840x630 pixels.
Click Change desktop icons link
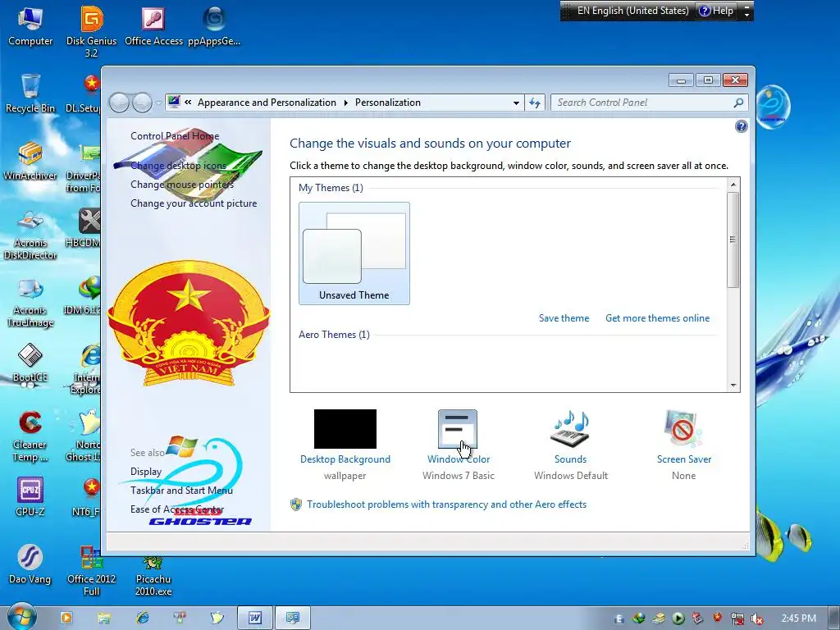click(x=178, y=166)
